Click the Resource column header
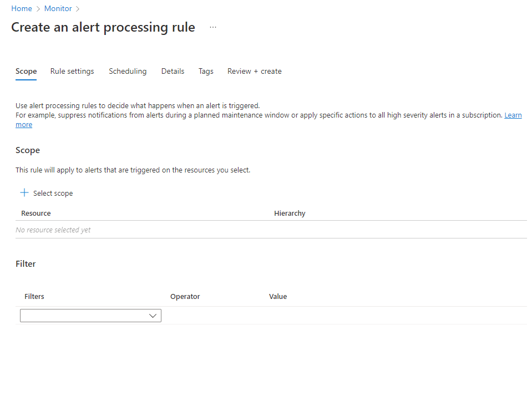 pos(36,213)
